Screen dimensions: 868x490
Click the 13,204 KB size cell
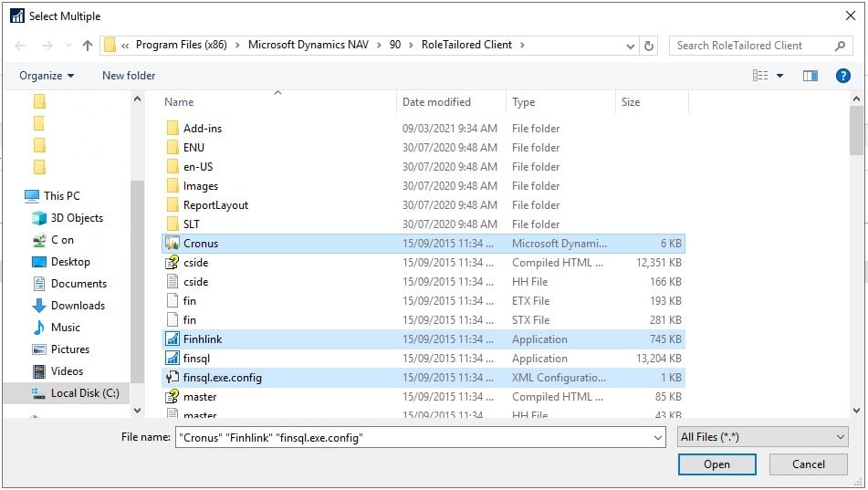coord(659,359)
